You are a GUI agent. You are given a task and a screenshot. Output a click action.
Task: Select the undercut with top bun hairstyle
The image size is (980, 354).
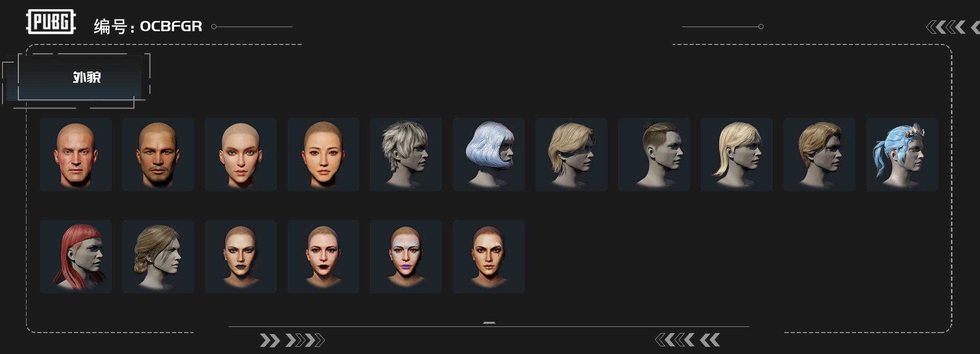click(654, 154)
